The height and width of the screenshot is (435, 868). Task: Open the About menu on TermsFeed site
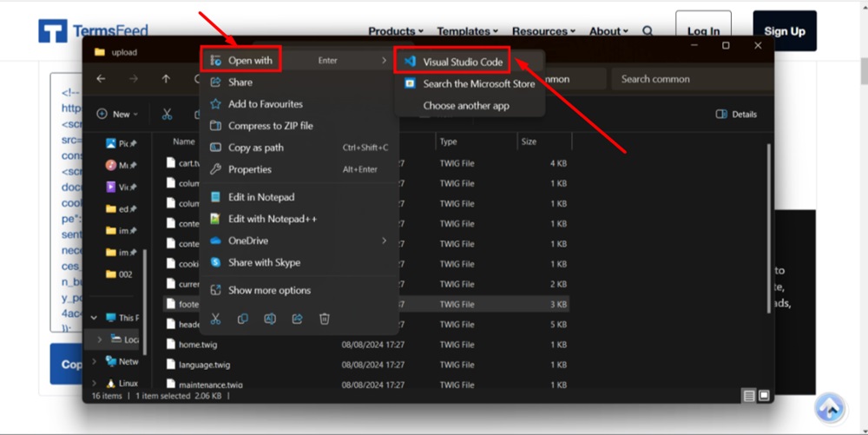(608, 31)
